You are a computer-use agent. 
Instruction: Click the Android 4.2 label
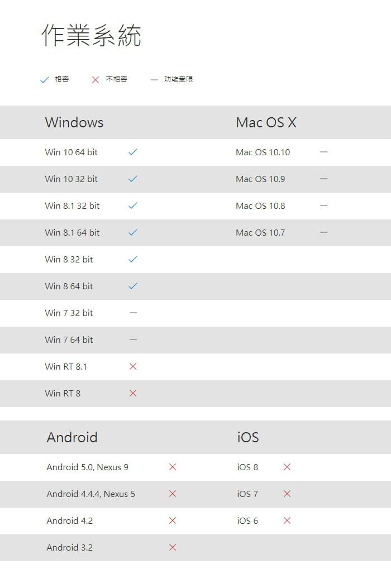click(70, 521)
